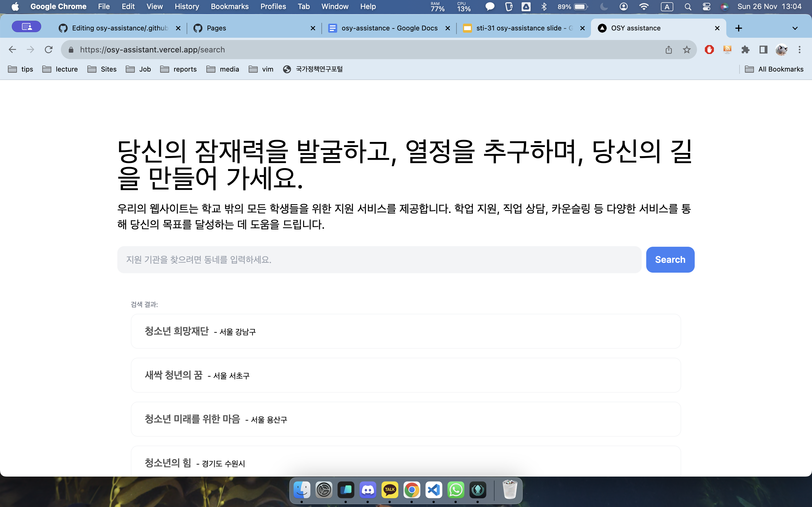Image resolution: width=812 pixels, height=507 pixels.
Task: Click the share page icon in address bar
Action: point(668,50)
